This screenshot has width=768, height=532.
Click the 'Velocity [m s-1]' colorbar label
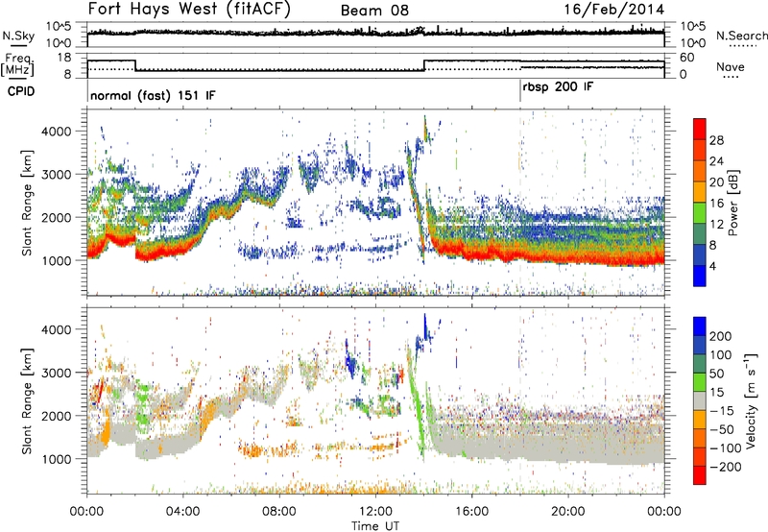coord(750,400)
